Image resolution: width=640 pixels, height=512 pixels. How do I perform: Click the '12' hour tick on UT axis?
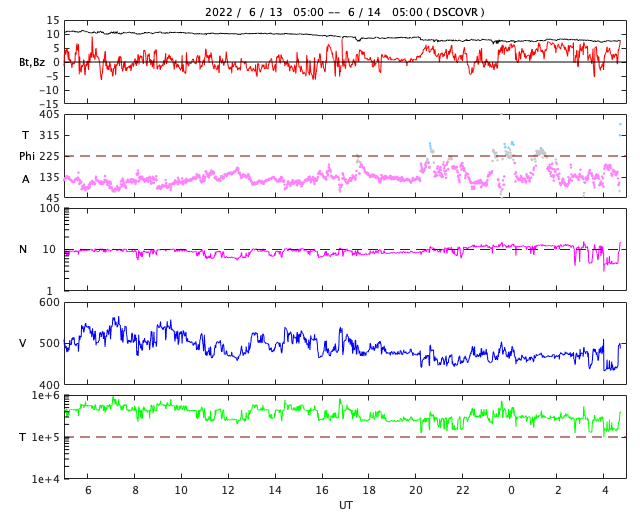228,490
